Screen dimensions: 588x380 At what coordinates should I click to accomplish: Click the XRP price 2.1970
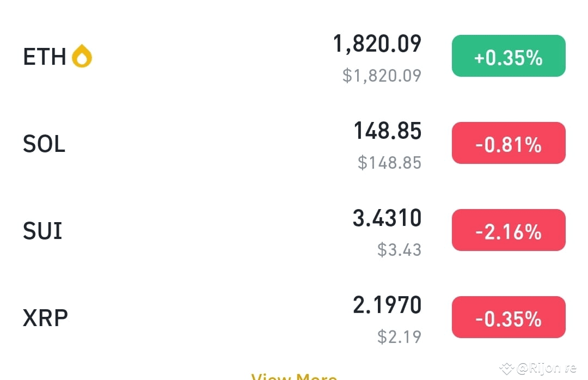[x=387, y=305]
